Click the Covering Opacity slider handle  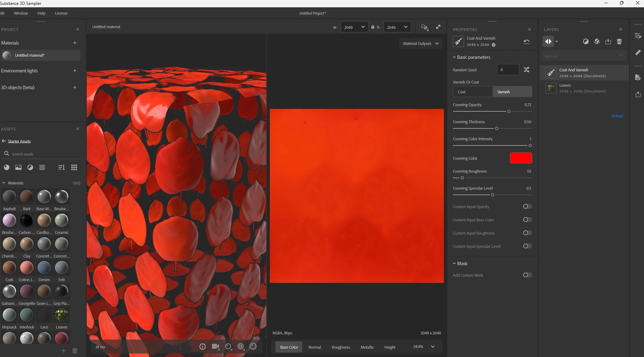coord(509,111)
